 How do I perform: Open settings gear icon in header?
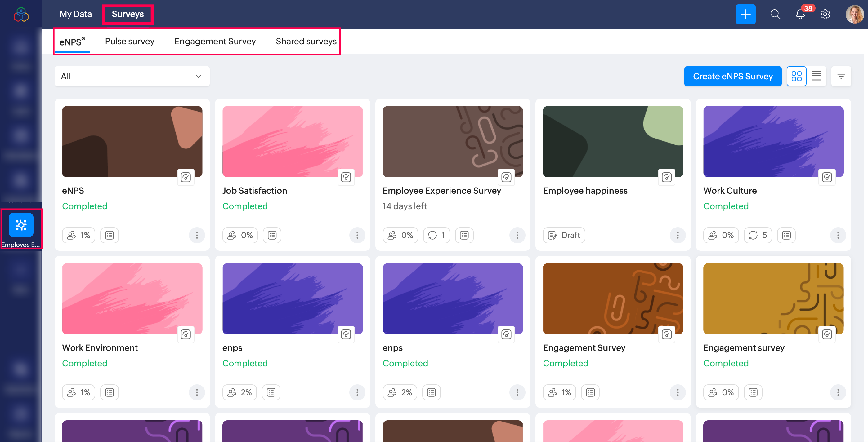pos(825,14)
